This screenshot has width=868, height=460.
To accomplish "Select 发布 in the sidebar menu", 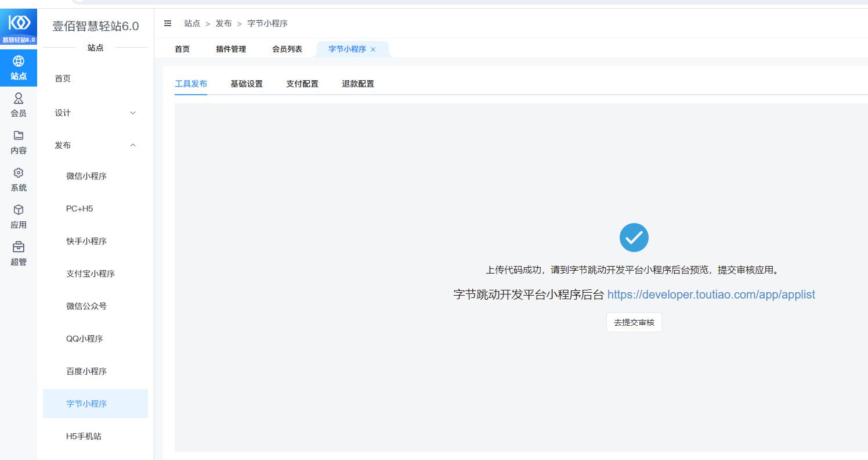I will 63,145.
